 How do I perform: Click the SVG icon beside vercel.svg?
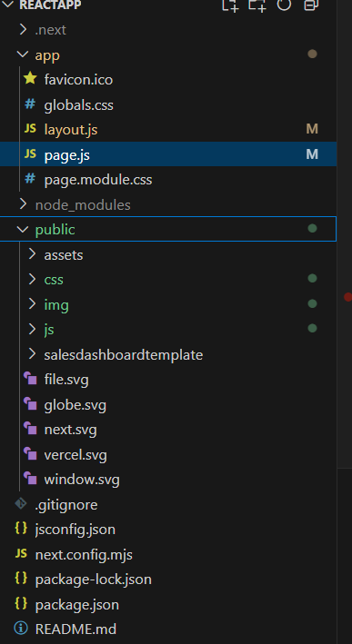(x=30, y=453)
